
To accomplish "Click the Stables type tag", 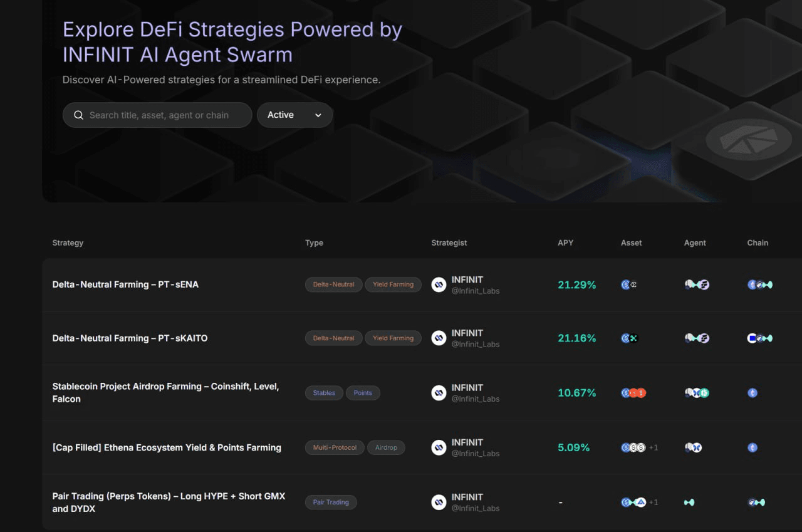I will pyautogui.click(x=324, y=393).
